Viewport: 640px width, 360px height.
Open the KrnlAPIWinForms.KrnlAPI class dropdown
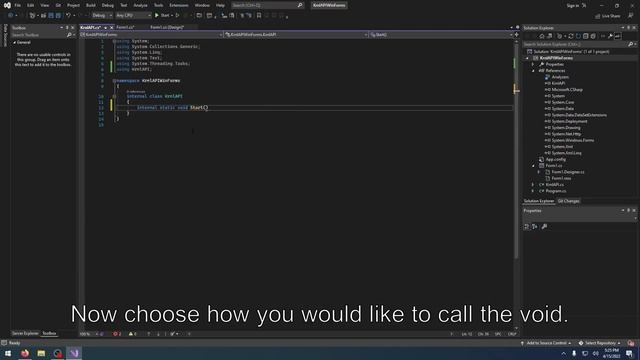pyautogui.click(x=296, y=35)
